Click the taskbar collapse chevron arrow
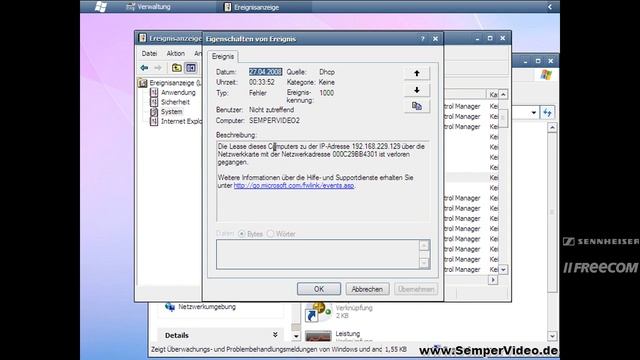The image size is (640, 360). [x=550, y=7]
